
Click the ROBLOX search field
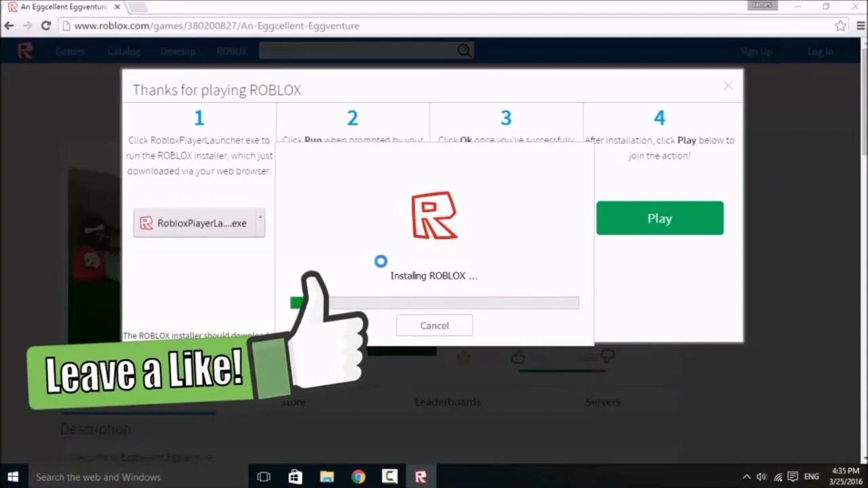point(357,51)
